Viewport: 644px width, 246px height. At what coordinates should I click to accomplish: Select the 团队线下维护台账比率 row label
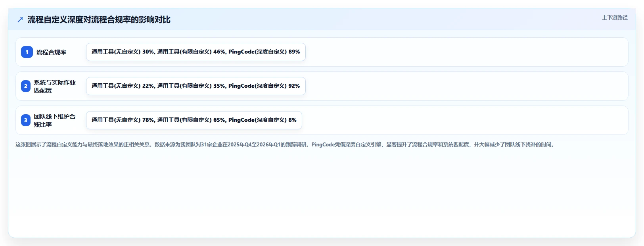[55, 120]
